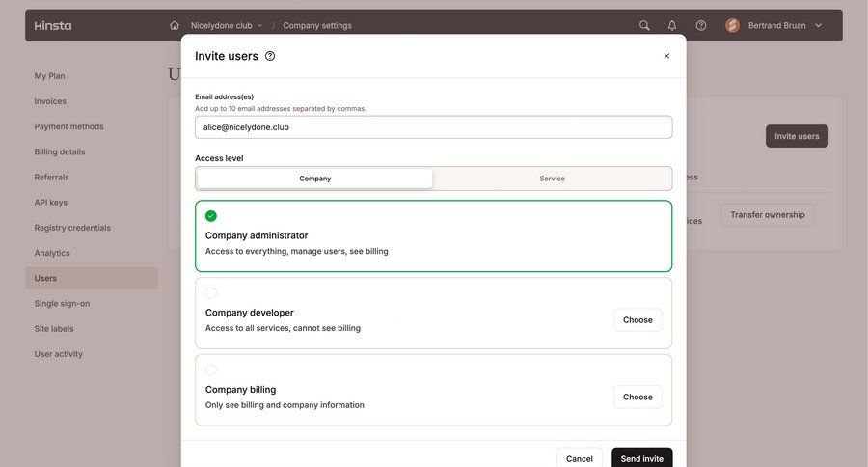Click Cancel in the dialog

pos(579,458)
